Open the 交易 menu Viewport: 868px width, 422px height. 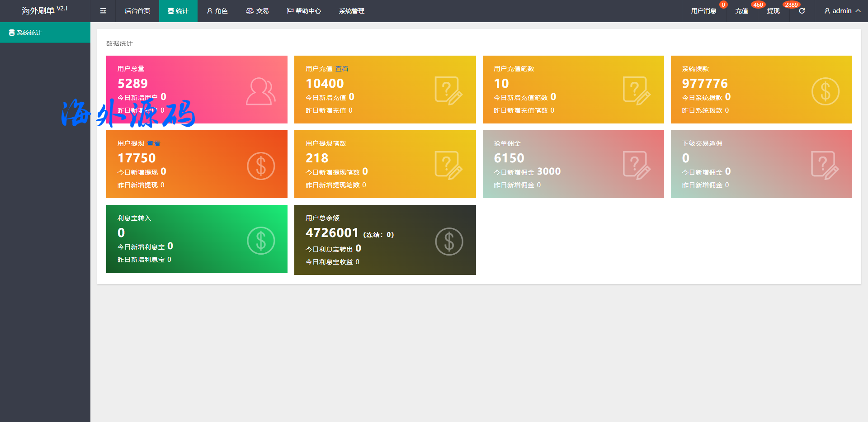(x=257, y=11)
